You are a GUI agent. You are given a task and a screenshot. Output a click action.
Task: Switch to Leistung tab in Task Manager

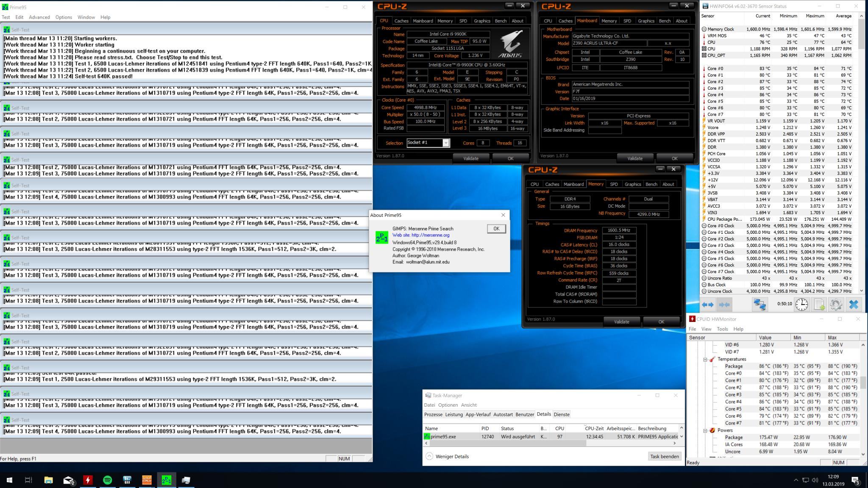click(454, 414)
